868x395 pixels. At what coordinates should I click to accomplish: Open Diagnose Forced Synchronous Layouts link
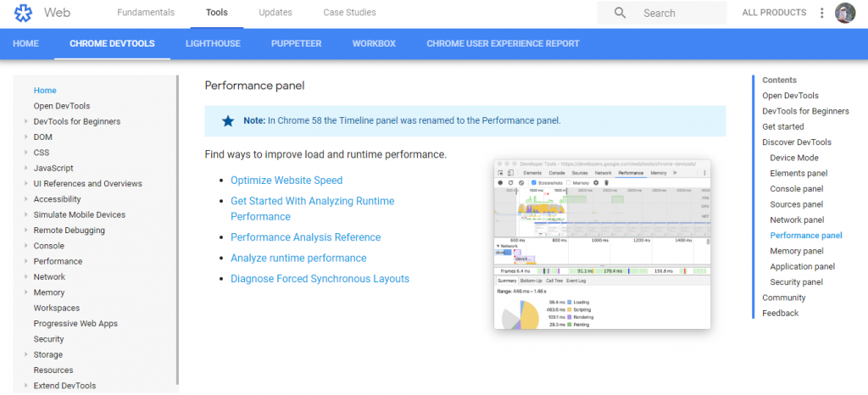320,279
